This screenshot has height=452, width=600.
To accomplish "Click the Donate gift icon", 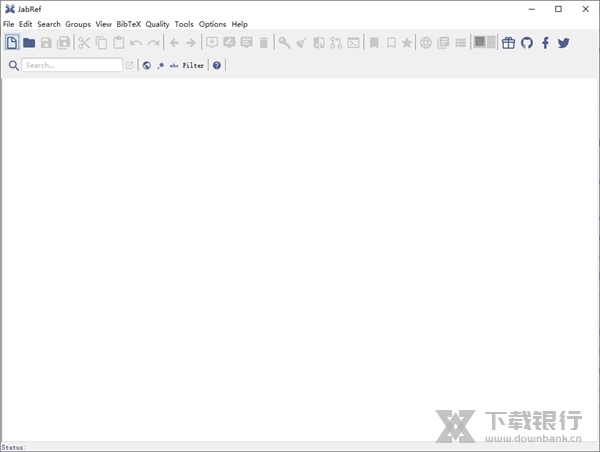I will coord(509,43).
